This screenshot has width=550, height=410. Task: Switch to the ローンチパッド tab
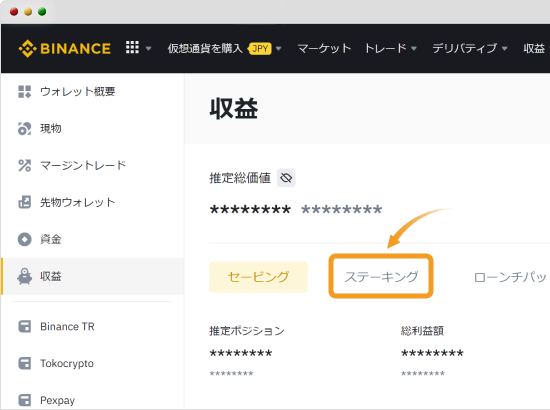510,277
